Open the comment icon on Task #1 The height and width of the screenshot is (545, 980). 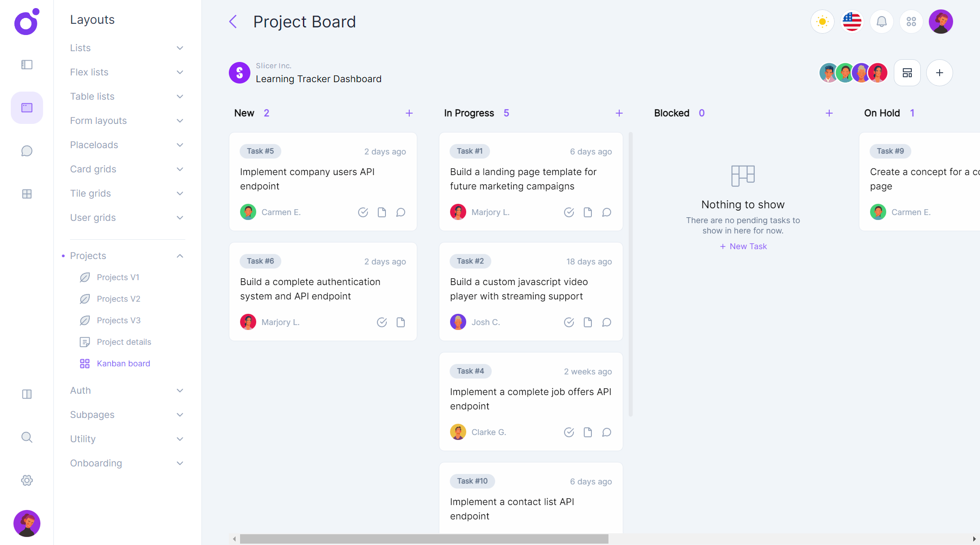(606, 212)
